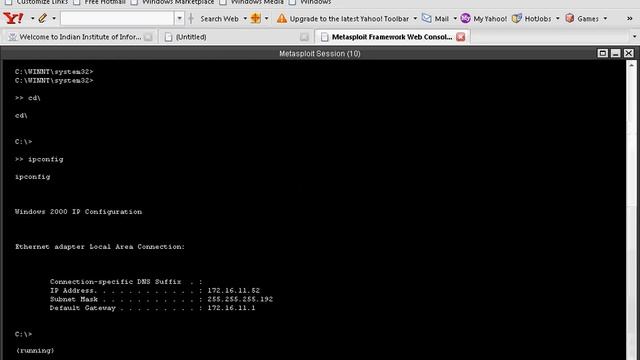Expand the pencil icon dropdown arrow
This screenshot has height=360, width=640.
54,19
